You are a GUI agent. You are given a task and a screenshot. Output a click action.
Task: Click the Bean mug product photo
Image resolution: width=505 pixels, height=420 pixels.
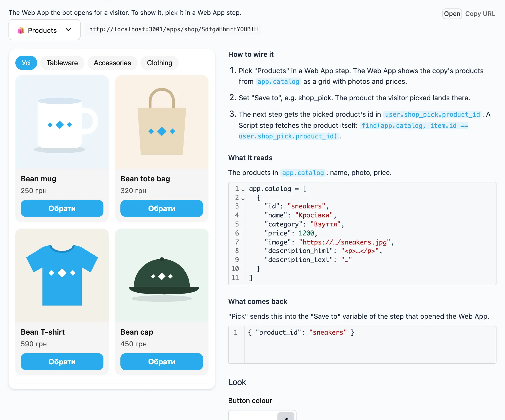(x=62, y=122)
